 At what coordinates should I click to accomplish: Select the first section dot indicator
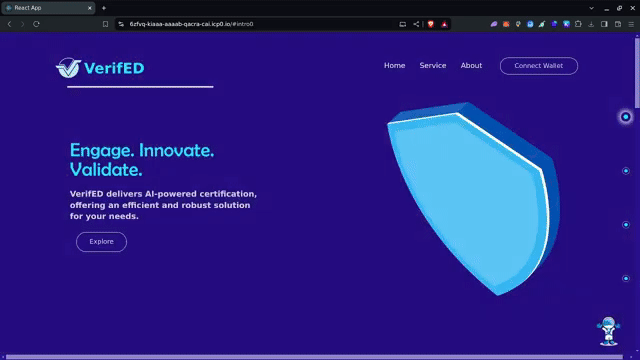coord(625,117)
